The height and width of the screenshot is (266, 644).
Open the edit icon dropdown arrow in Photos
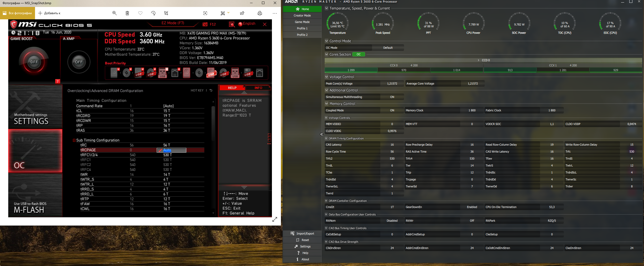pos(228,13)
